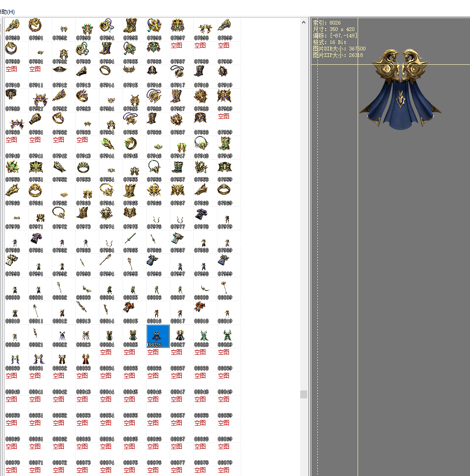Pick sprite 07896 in the grid

coord(158,30)
